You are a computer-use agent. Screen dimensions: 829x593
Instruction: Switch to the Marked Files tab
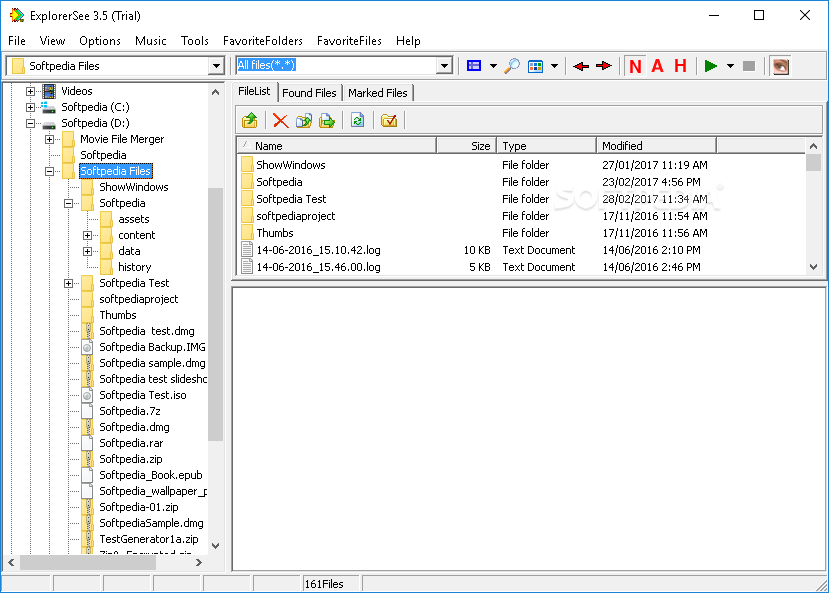(x=377, y=93)
